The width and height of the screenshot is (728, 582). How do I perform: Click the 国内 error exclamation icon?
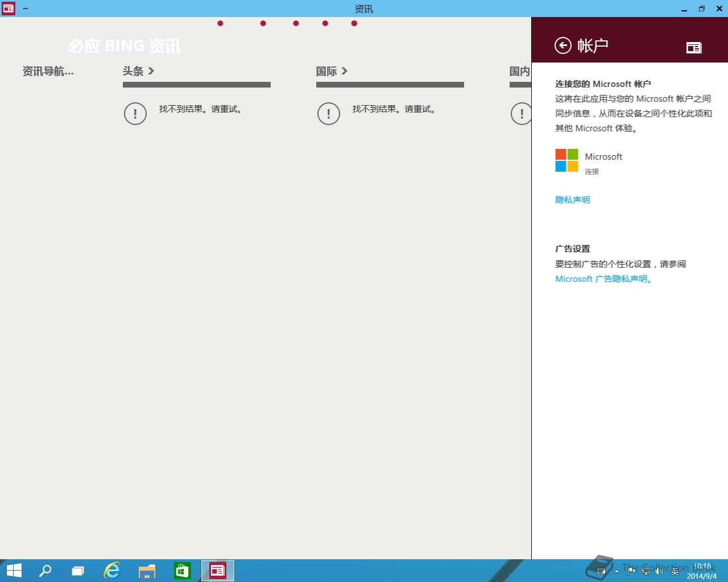click(x=521, y=114)
